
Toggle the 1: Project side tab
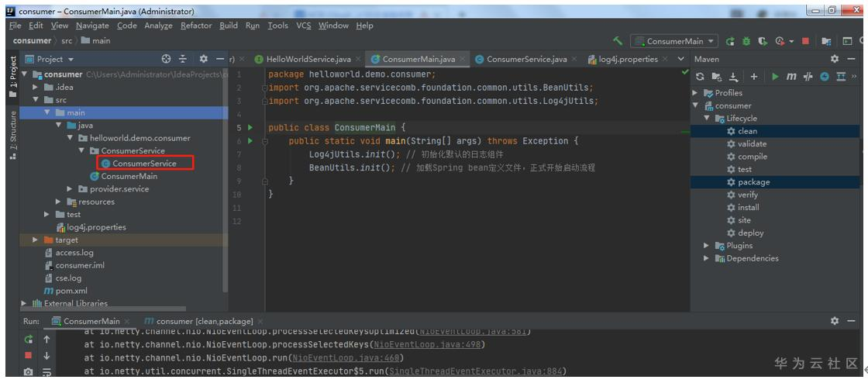(12, 78)
